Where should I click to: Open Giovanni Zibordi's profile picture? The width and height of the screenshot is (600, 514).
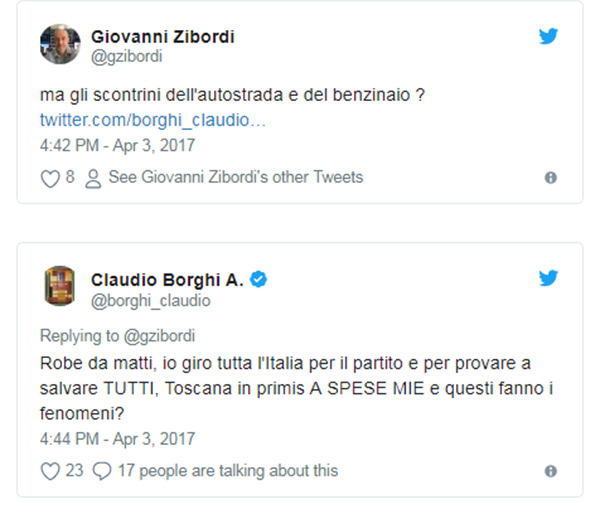[x=59, y=45]
